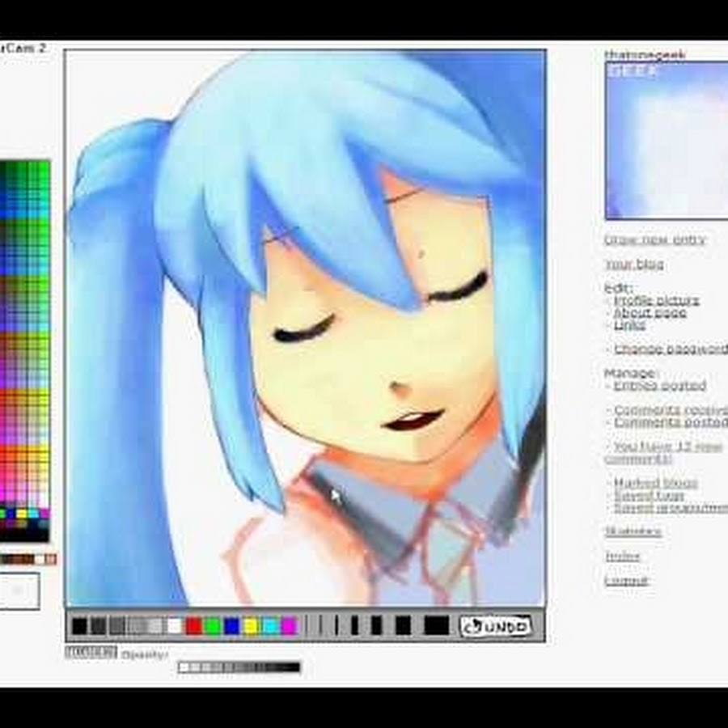This screenshot has height=728, width=728.
Task: Open the new comments notification link
Action: [x=663, y=453]
